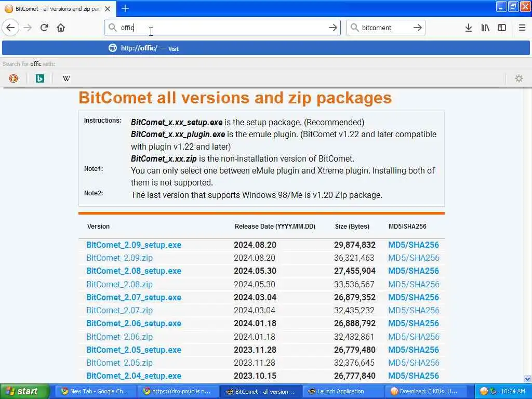
Task: Select the size value 36,321,463
Action: (354, 258)
